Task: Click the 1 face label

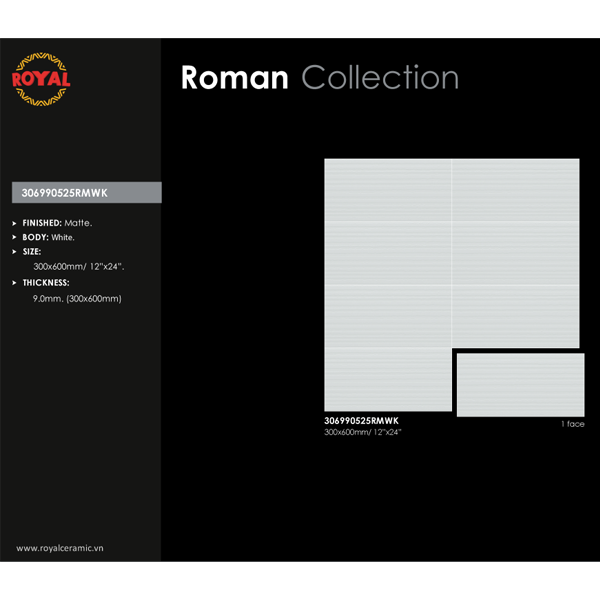Action: point(572,424)
